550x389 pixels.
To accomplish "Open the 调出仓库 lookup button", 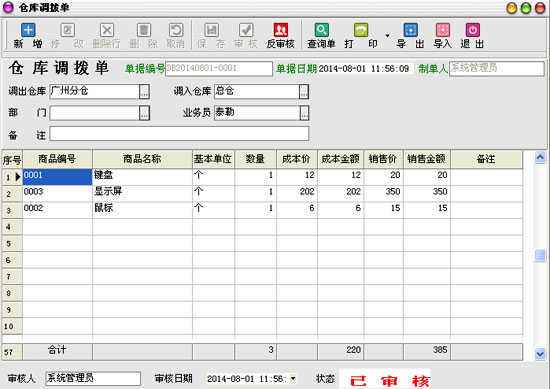I will click(145, 92).
